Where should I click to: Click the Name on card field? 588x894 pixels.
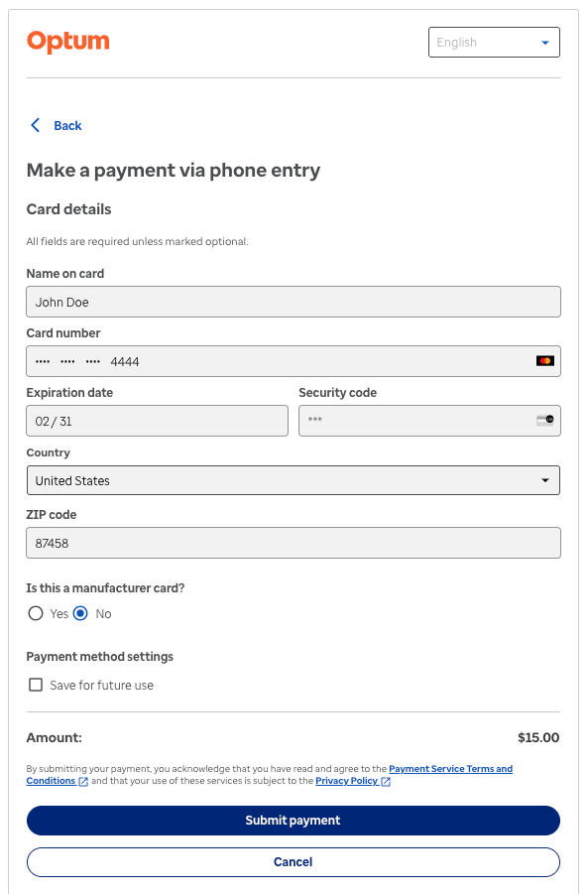[294, 302]
